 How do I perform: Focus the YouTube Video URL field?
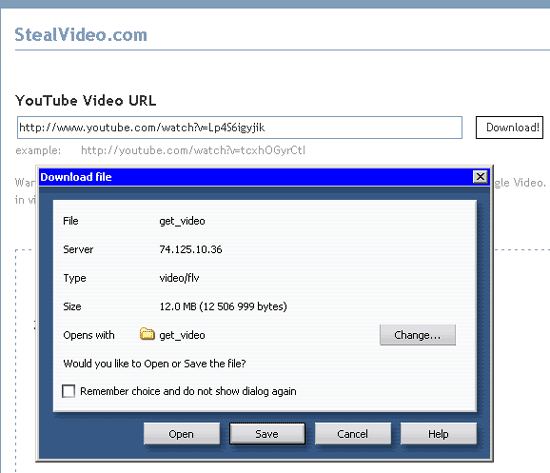[240, 127]
